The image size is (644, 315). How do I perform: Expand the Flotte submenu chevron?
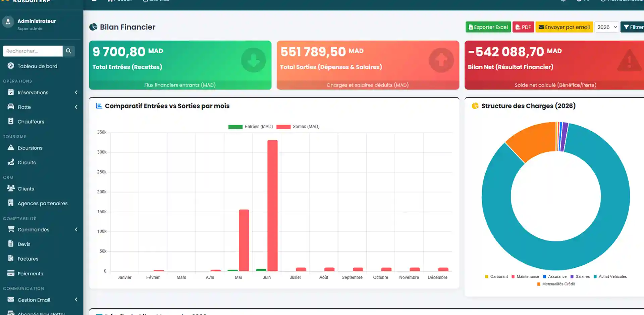coord(76,107)
